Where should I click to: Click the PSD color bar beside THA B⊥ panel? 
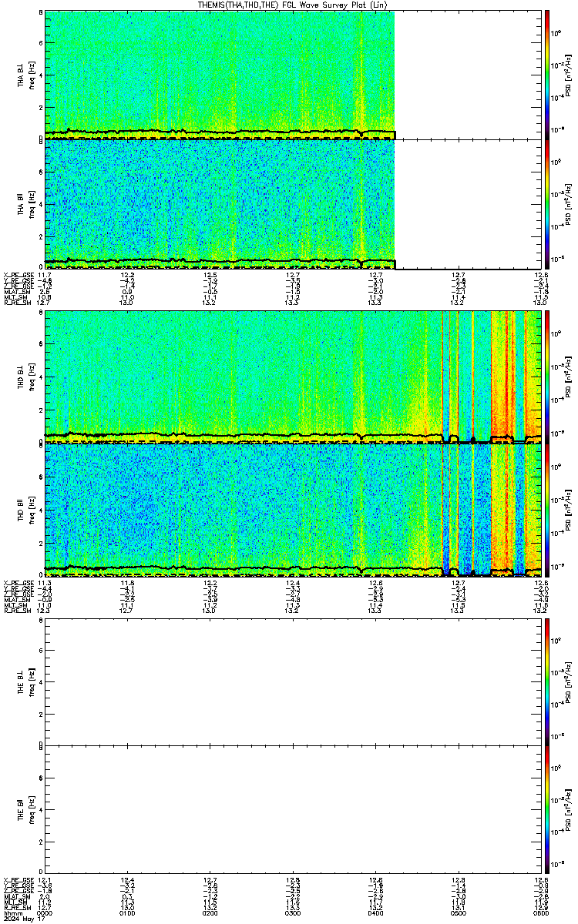click(x=547, y=74)
